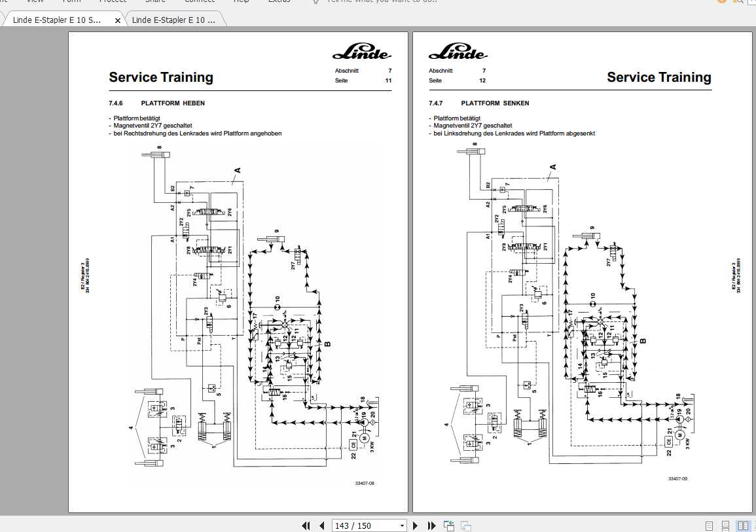Click the line about Linksdrehung des Lenkrades
This screenshot has height=532, width=756.
point(514,133)
